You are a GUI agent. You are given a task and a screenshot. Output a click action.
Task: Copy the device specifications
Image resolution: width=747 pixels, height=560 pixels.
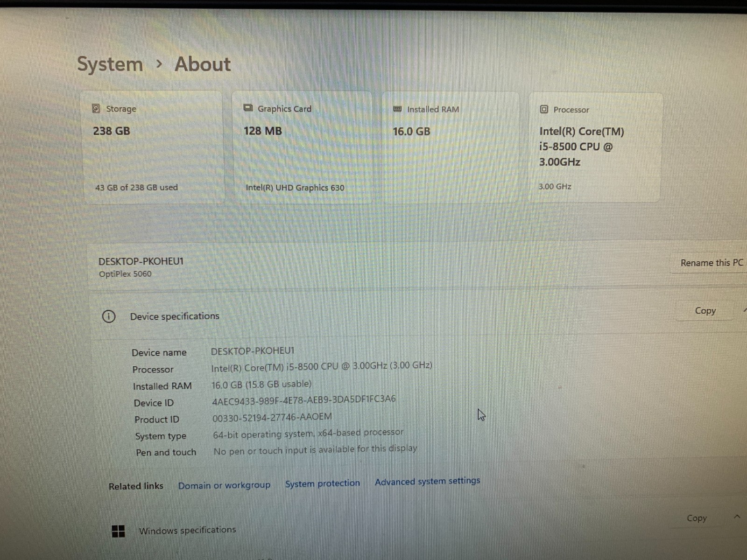(705, 311)
